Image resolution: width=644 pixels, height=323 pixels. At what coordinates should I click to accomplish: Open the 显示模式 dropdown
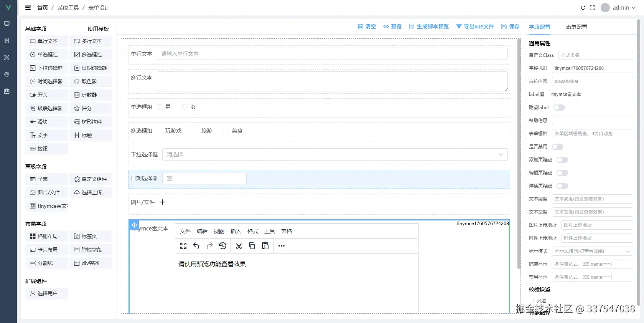(x=592, y=251)
